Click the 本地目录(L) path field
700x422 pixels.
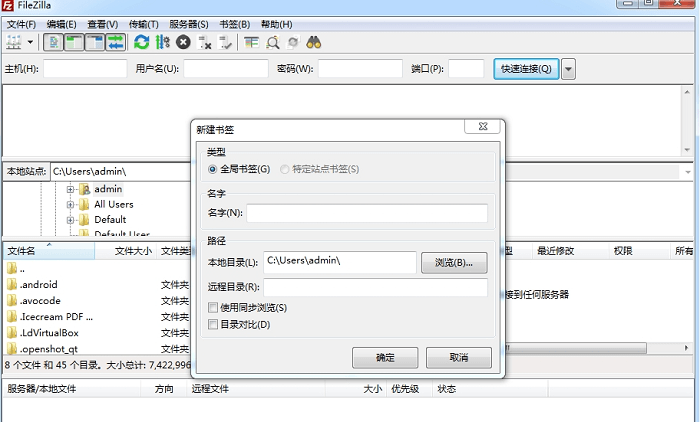tap(340, 262)
